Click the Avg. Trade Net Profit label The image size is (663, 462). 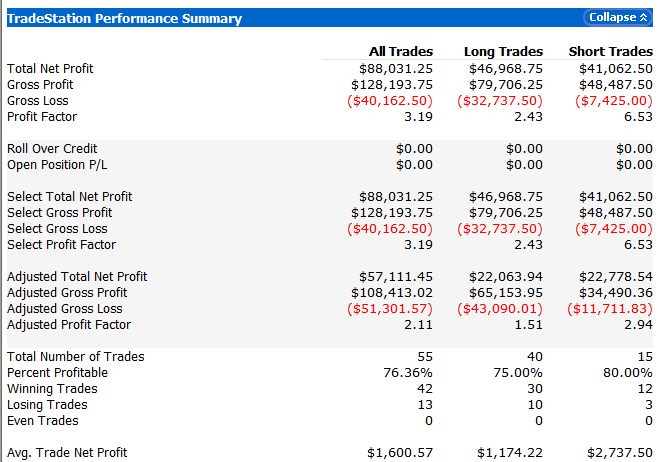(x=68, y=453)
